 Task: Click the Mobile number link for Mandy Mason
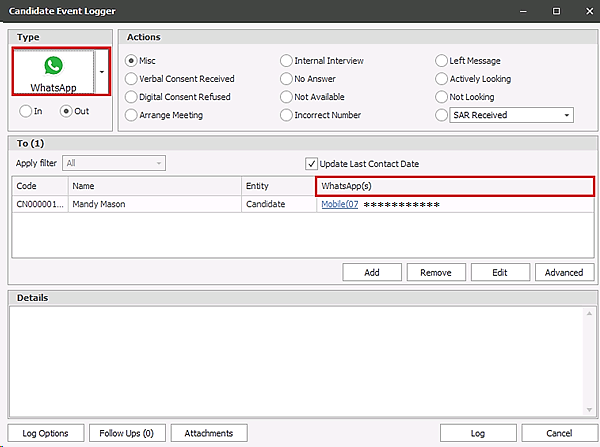(x=339, y=205)
